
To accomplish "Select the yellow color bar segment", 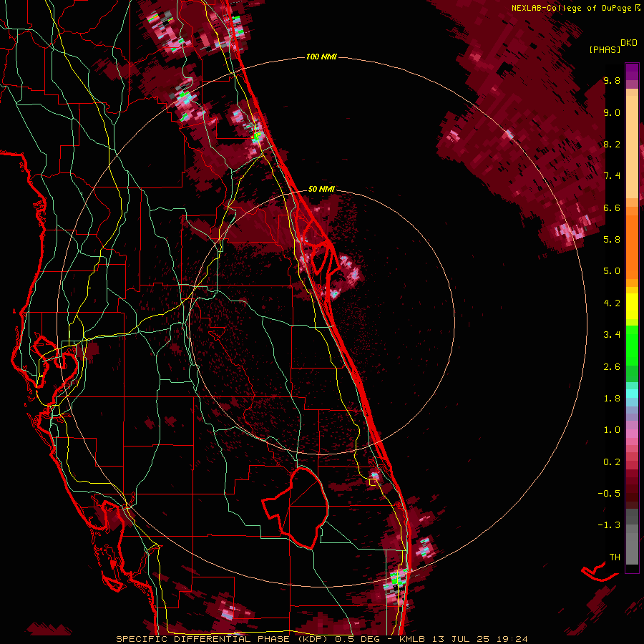I will pos(632,306).
